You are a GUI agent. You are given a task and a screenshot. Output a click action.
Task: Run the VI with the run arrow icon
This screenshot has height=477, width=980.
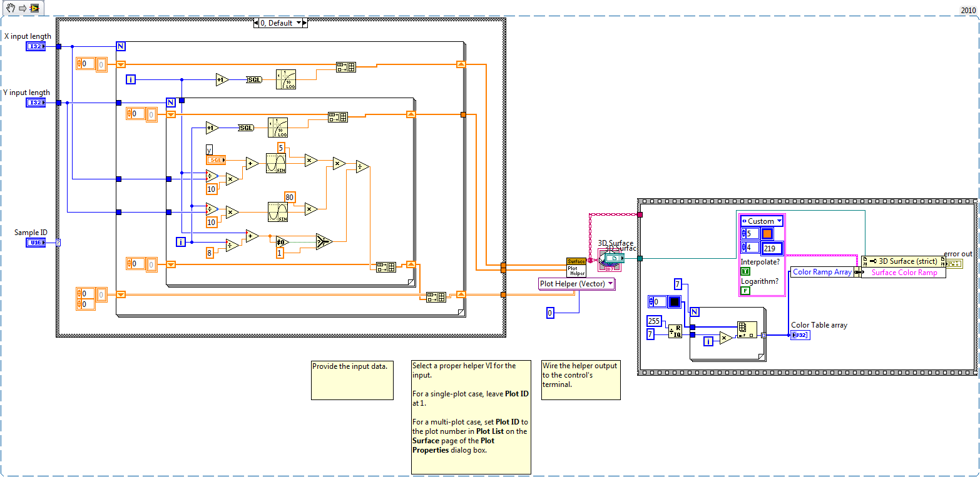pyautogui.click(x=34, y=9)
